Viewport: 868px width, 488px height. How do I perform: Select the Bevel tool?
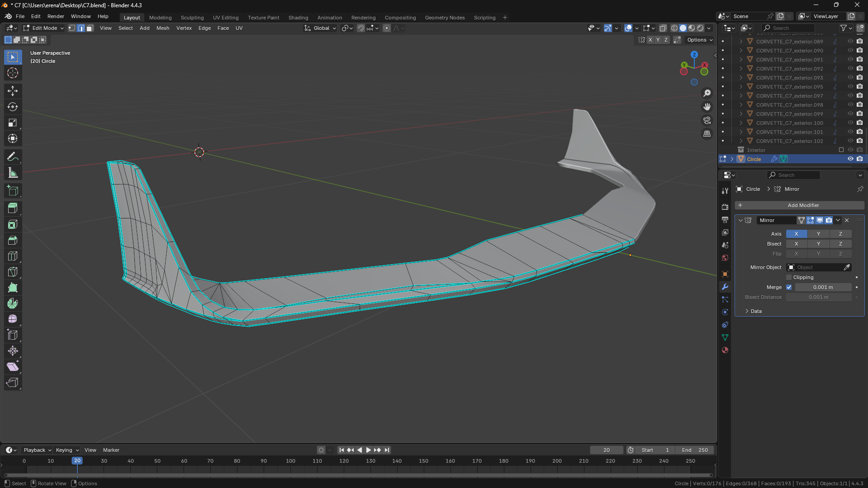(13, 240)
